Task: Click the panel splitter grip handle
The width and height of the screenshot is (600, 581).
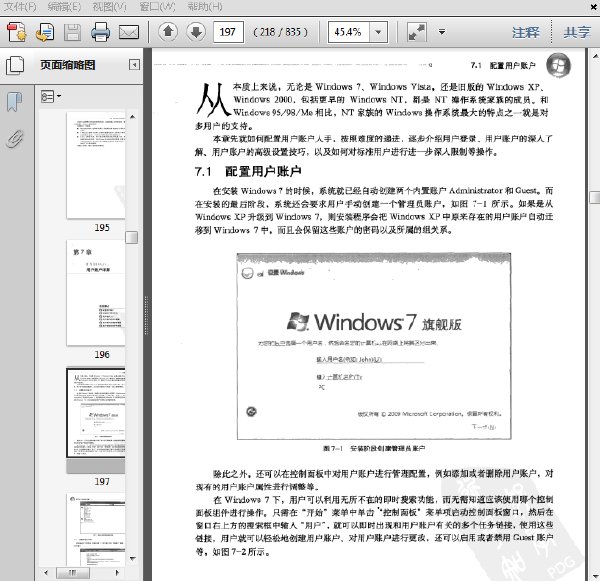Action: pyautogui.click(x=146, y=315)
